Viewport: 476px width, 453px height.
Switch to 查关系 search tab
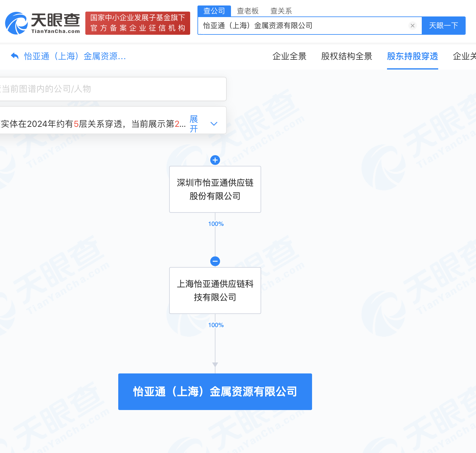(x=281, y=11)
